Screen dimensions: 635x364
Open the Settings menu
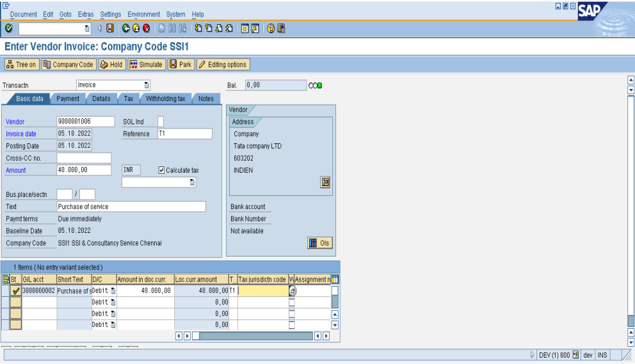click(111, 14)
